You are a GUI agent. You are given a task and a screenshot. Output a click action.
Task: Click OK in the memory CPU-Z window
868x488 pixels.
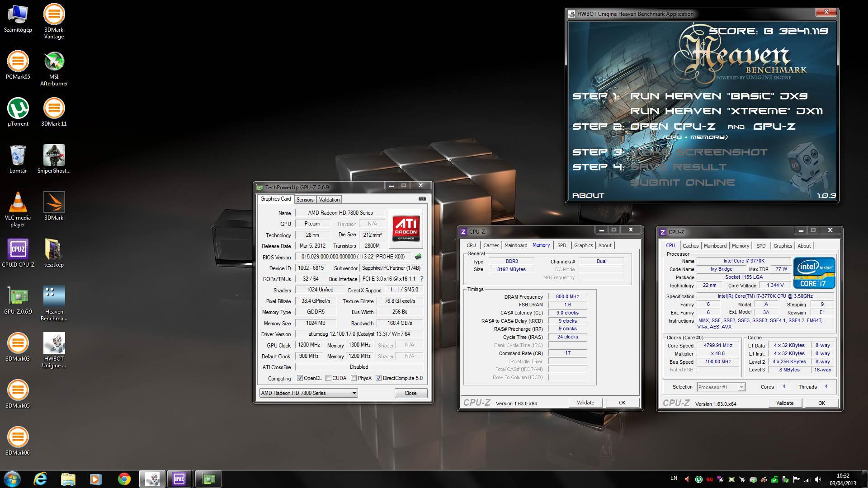coord(622,403)
